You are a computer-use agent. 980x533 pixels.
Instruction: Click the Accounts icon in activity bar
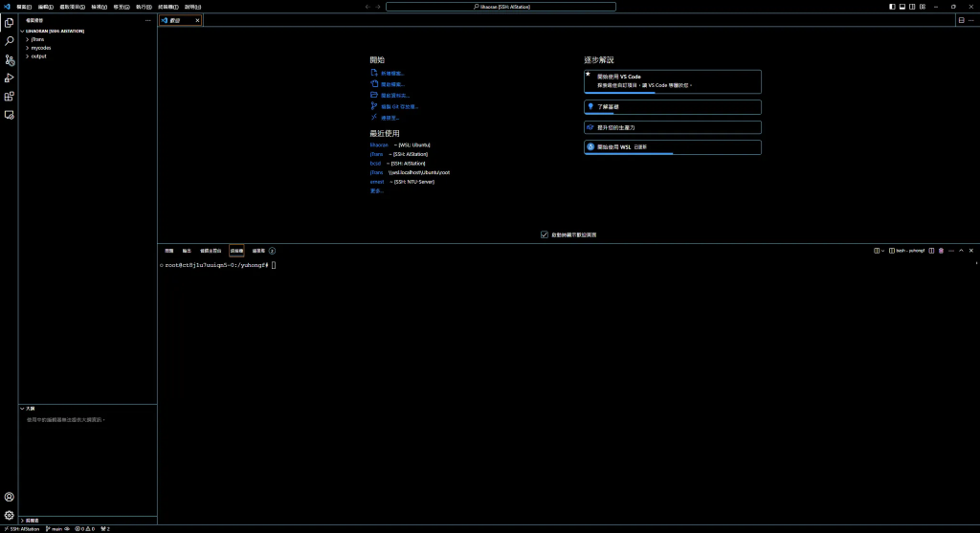coord(10,497)
